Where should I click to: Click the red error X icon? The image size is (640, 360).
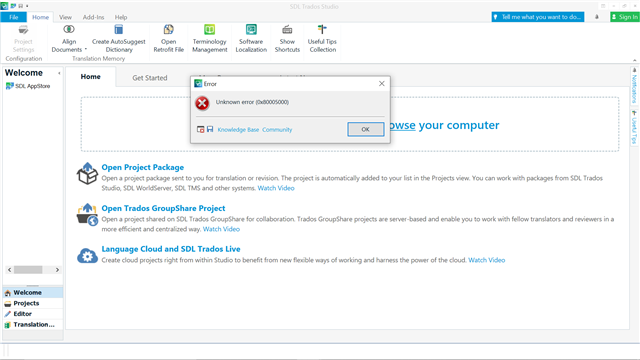tap(202, 103)
